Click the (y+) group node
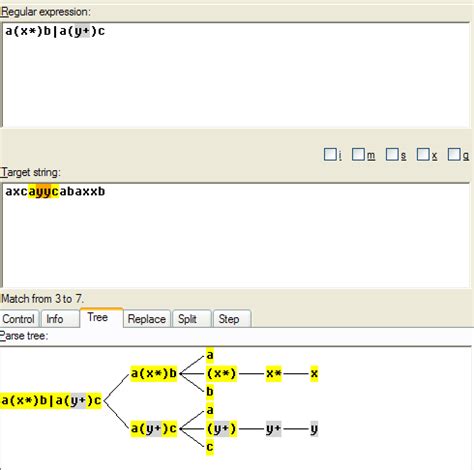Viewport: 474px width, 470px height. 222,428
